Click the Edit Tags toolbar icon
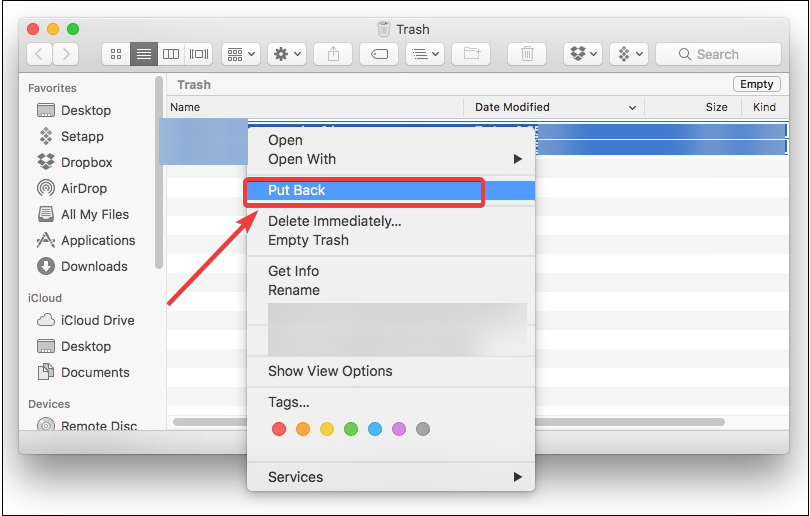Screen dimensions: 810x516 [x=379, y=54]
